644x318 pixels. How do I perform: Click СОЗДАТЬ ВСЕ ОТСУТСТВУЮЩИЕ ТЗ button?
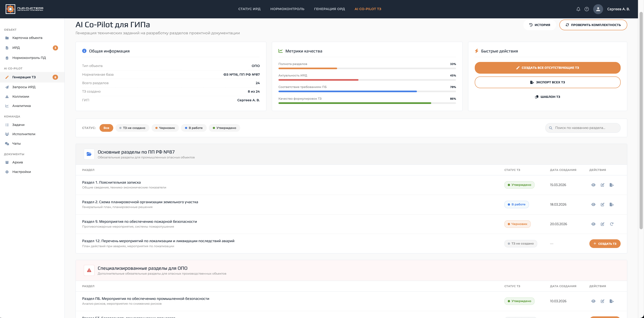tap(547, 68)
